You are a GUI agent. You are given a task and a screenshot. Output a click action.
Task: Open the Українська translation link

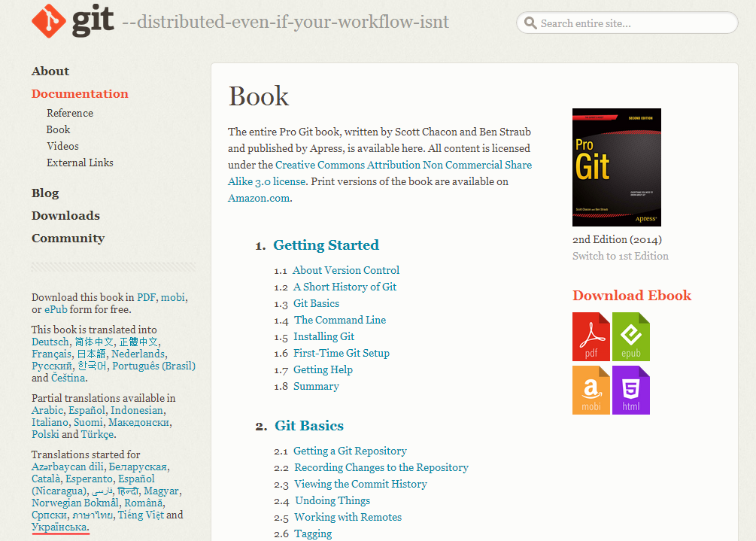click(59, 527)
